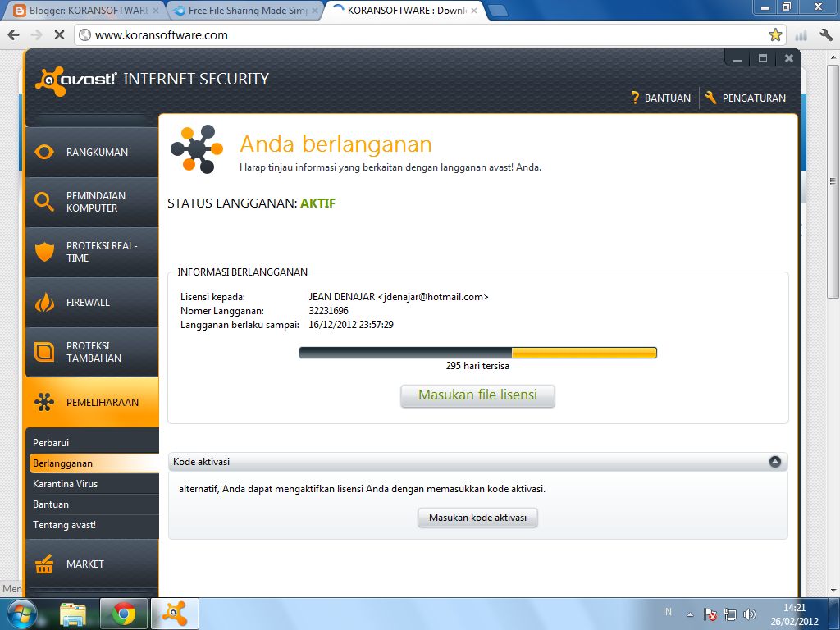This screenshot has width=840, height=630.
Task: Open the Market basket icon
Action: 44,564
